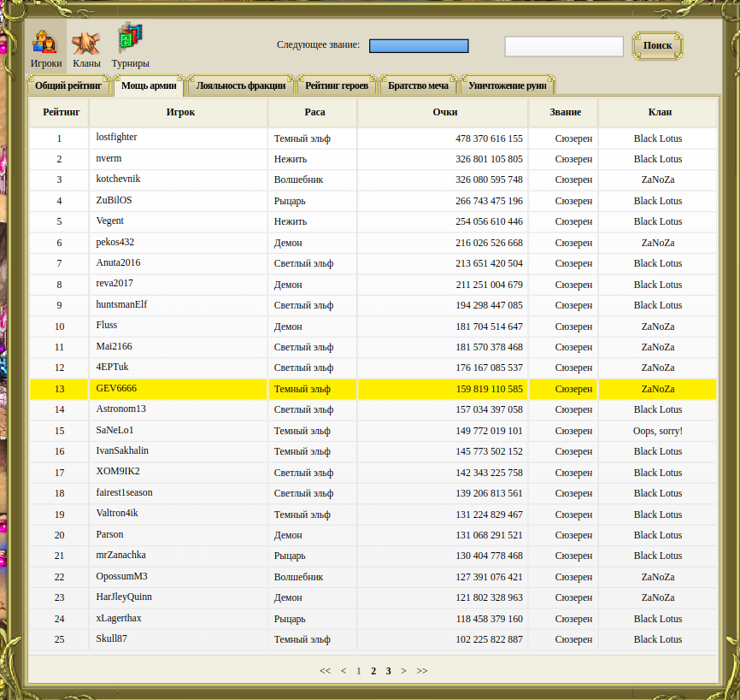Sort by the Очки column header

pos(445,112)
